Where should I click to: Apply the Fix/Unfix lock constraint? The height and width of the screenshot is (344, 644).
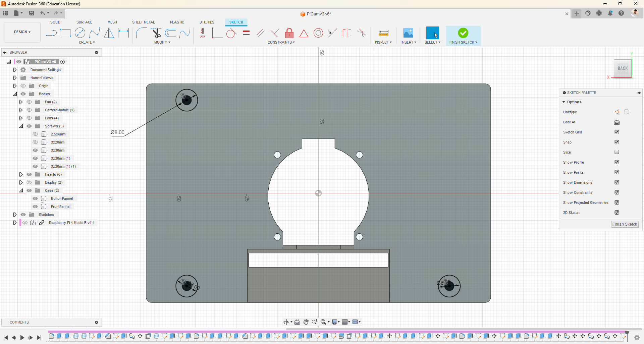(289, 33)
